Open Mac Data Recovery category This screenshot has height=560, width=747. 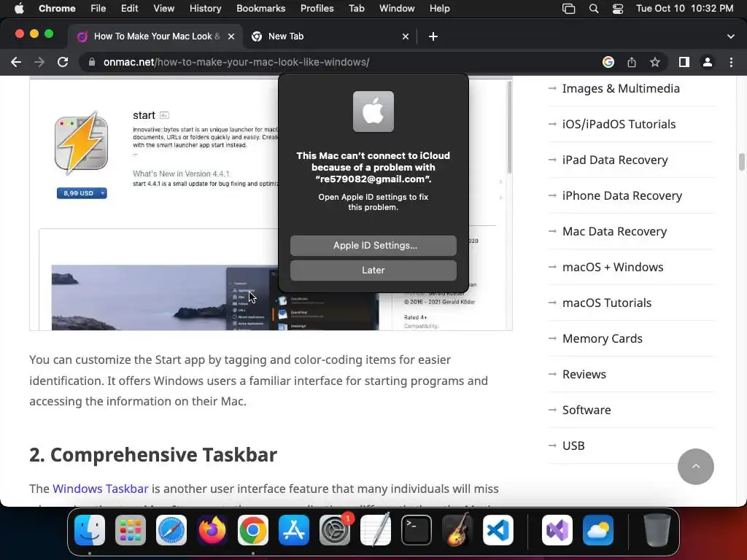[x=614, y=231]
